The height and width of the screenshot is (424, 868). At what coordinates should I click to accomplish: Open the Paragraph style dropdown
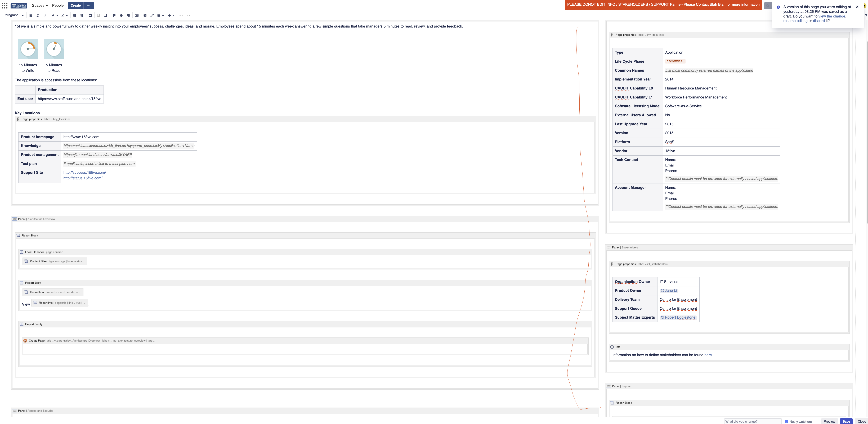click(14, 15)
